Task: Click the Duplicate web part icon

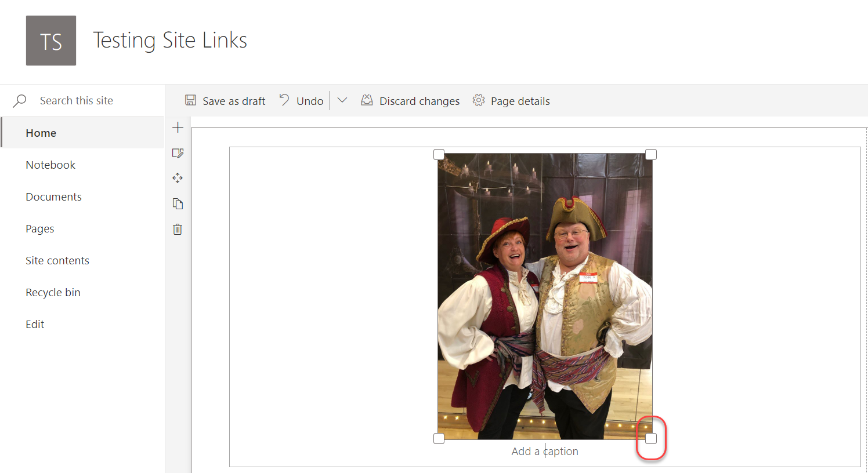Action: (x=178, y=203)
